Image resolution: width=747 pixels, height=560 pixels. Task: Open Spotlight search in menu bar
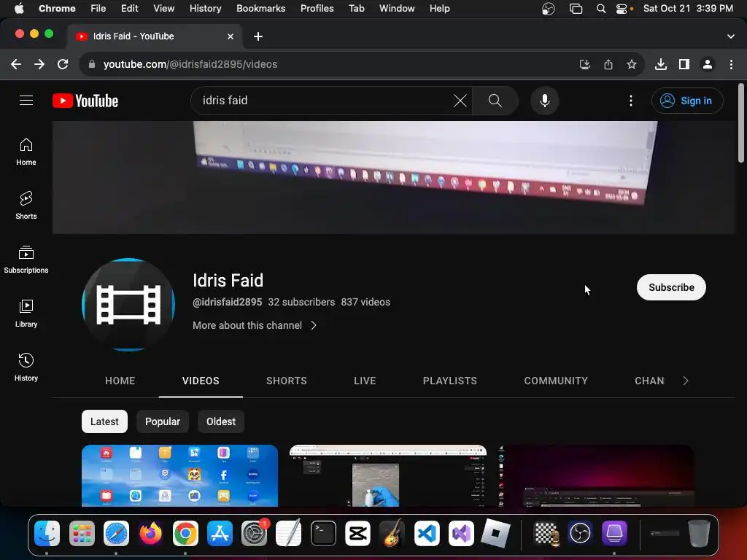point(601,9)
